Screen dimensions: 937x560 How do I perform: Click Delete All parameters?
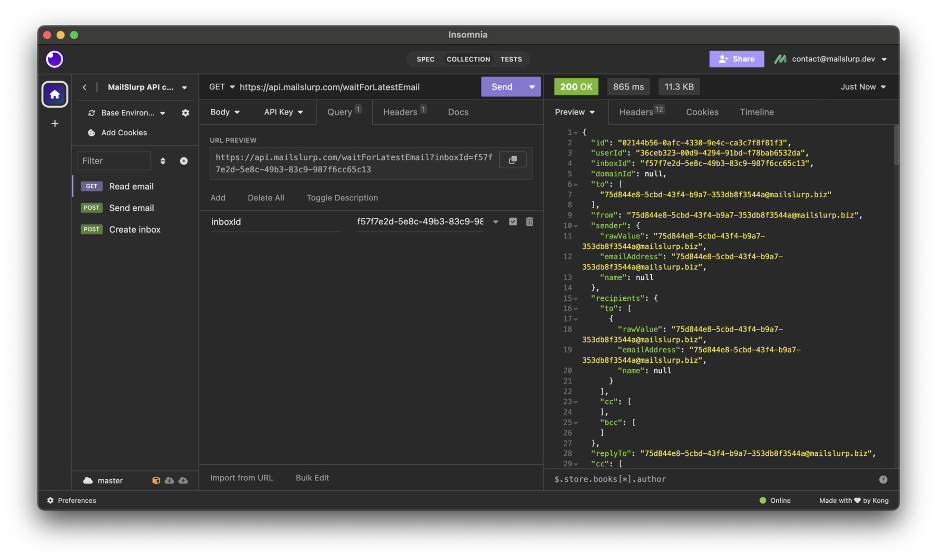click(265, 198)
